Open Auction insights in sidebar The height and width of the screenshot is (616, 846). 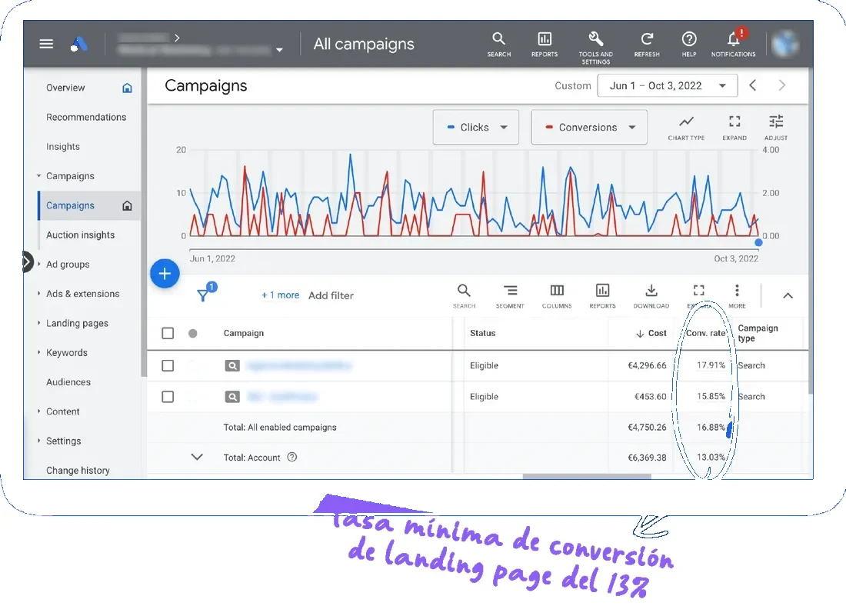(x=81, y=235)
